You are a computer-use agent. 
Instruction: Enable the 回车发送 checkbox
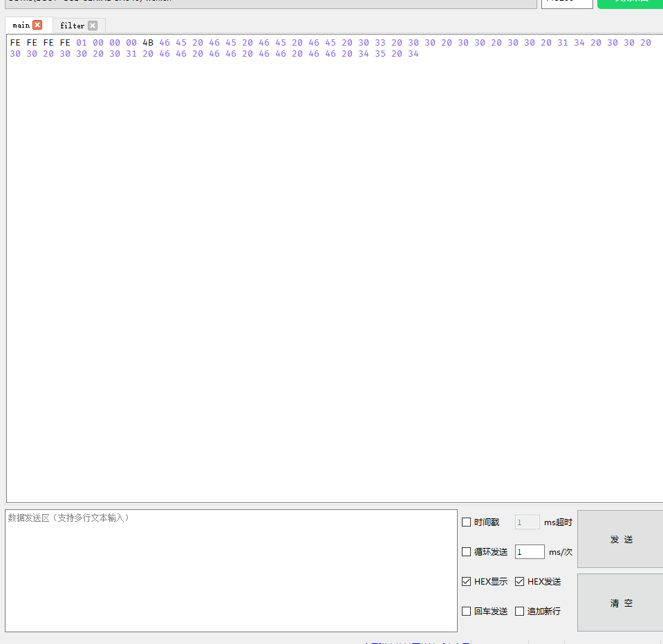coord(466,611)
